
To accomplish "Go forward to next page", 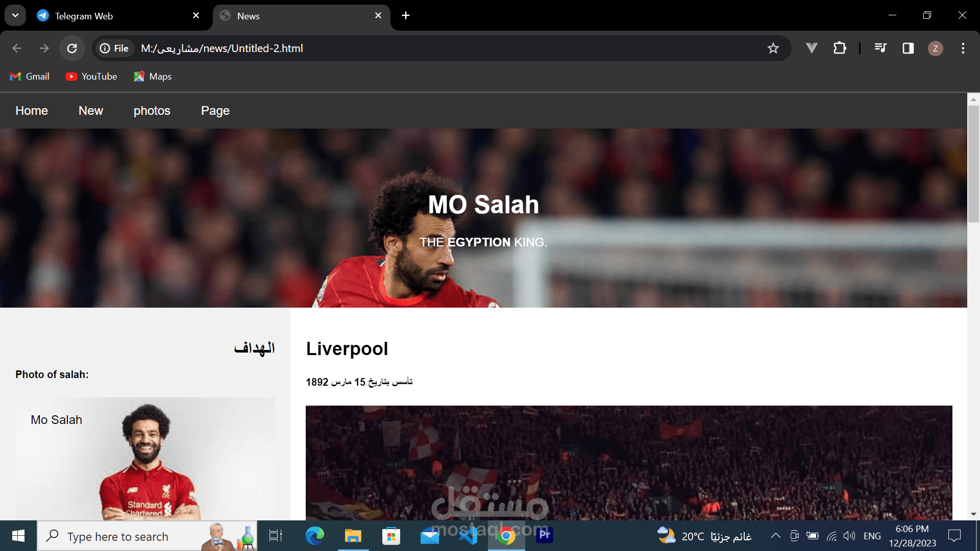I will [x=44, y=48].
